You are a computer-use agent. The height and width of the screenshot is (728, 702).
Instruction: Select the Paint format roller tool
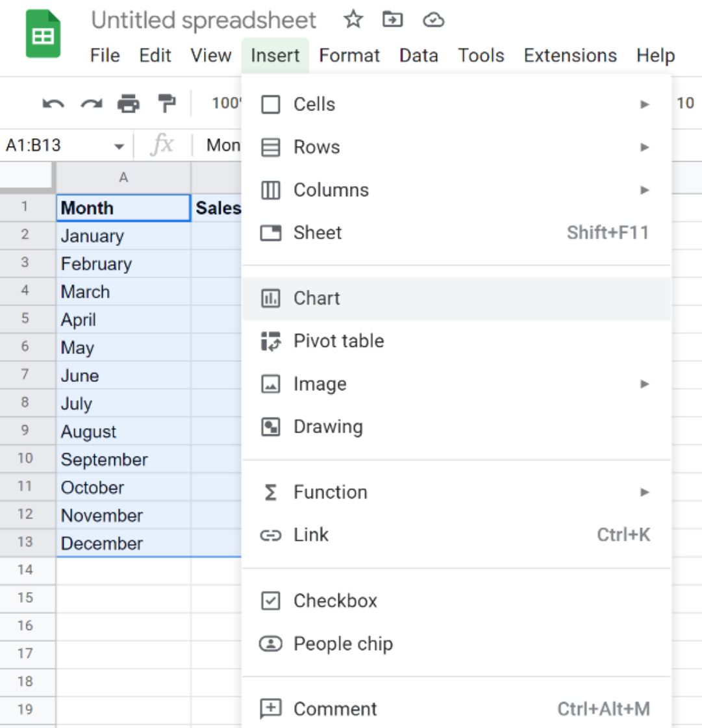coord(167,103)
